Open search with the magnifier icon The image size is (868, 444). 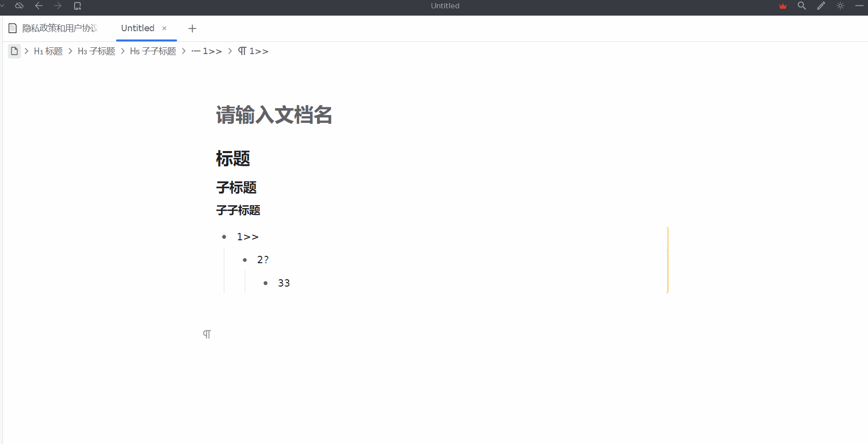tap(802, 6)
